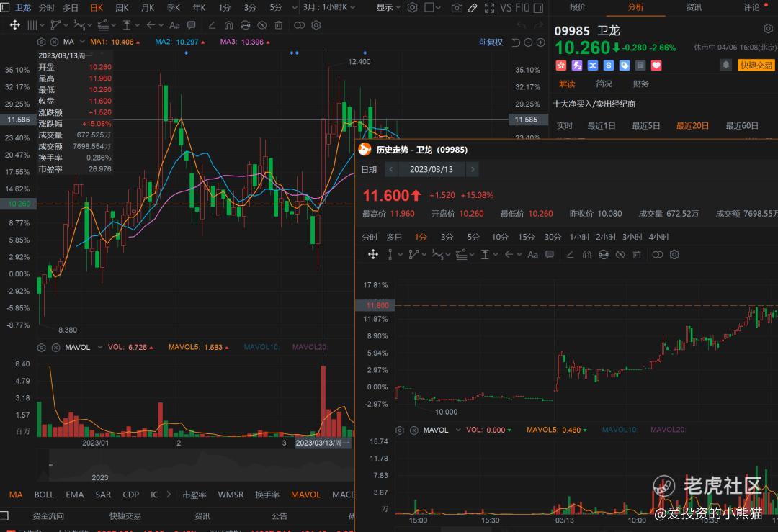Switch to 周K weekly chart tab

tap(122, 7)
